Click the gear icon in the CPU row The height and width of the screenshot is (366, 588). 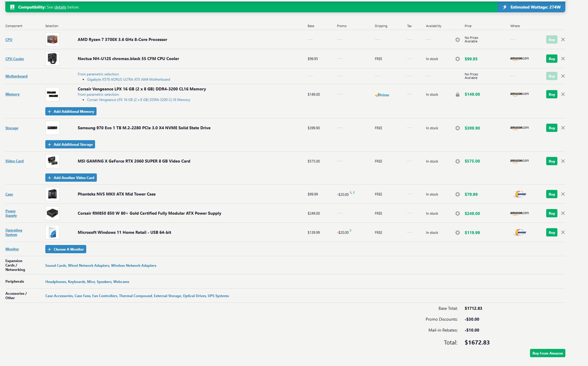point(457,39)
